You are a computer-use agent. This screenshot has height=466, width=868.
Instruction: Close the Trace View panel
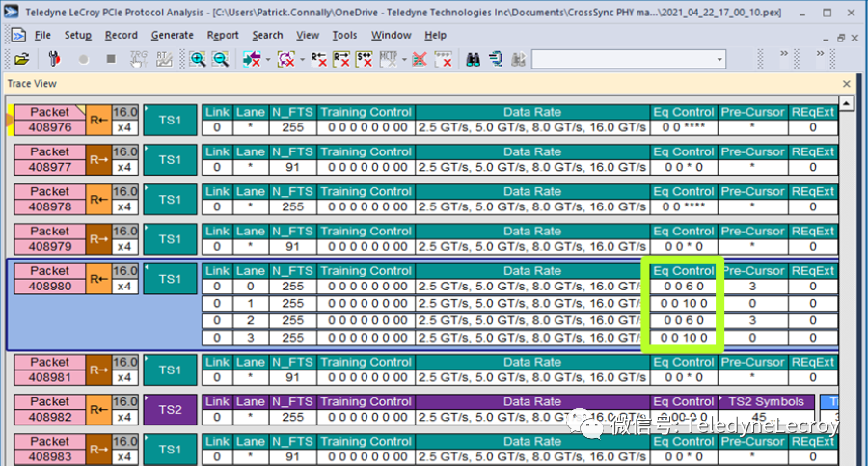847,84
